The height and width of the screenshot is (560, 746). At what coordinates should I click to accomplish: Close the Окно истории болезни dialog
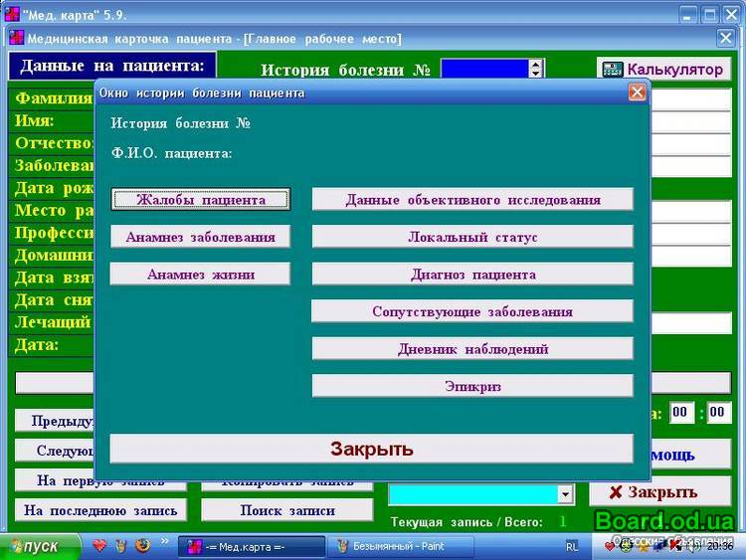click(637, 93)
